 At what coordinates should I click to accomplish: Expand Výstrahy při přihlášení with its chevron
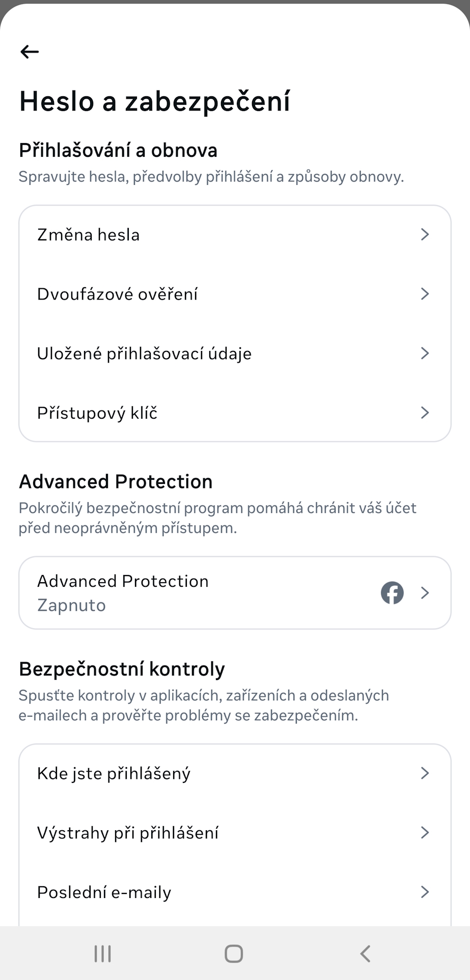[425, 832]
